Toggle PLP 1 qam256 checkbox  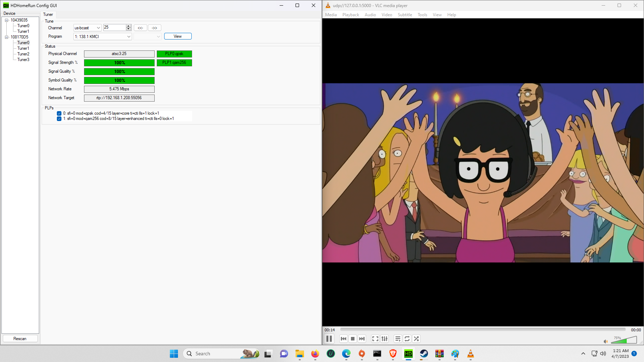point(59,119)
